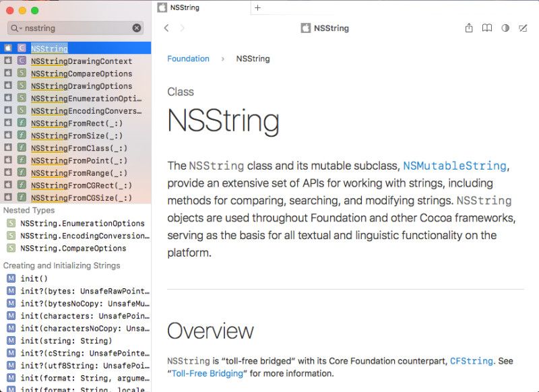The image size is (539, 392).
Task: Clear the nsstring search text
Action: pyautogui.click(x=137, y=28)
